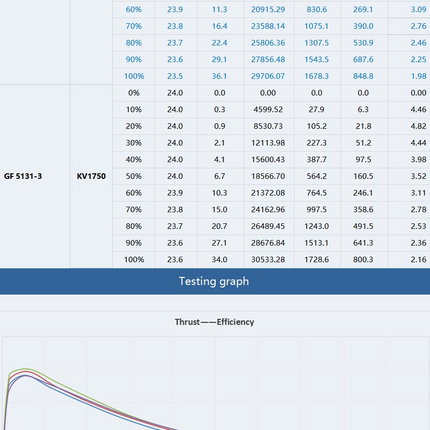Click the RPM value 24162.96
Screen dimensions: 430x430
coord(268,209)
